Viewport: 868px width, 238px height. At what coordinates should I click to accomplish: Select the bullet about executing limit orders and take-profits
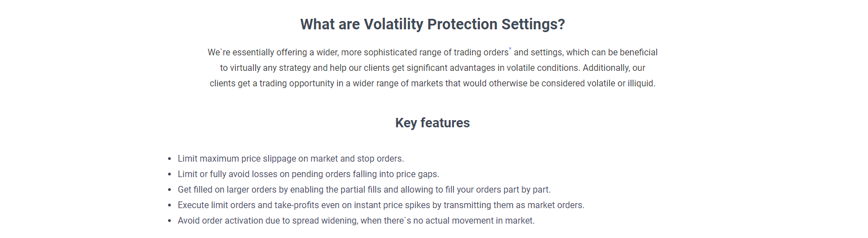(x=380, y=205)
